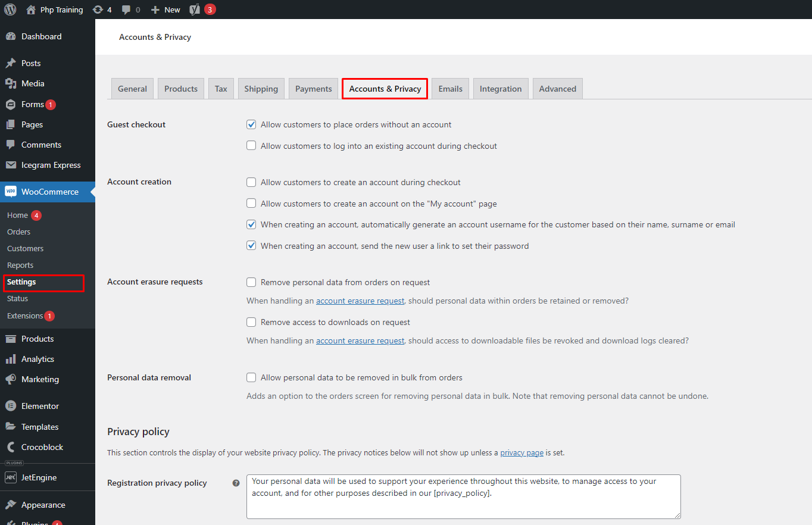Open JetEngine icon in sidebar
The width and height of the screenshot is (812, 525).
coord(11,477)
